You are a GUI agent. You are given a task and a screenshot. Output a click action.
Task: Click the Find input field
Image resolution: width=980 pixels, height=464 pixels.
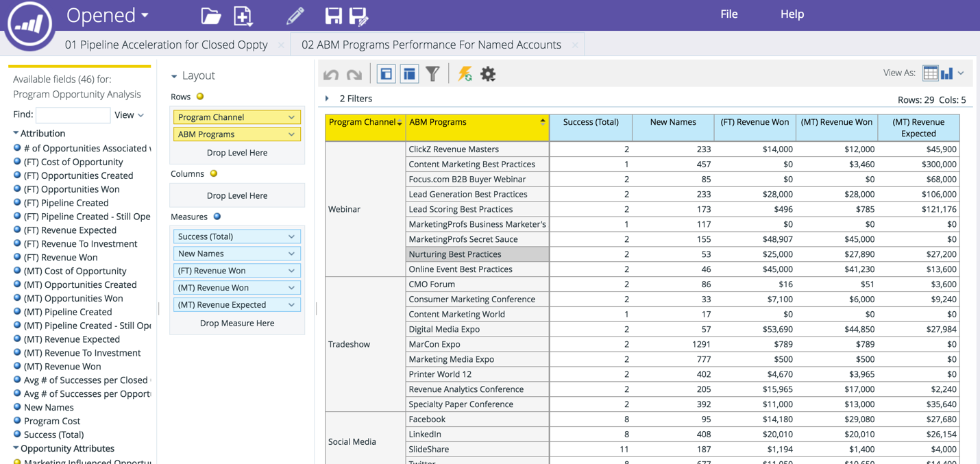(x=73, y=115)
